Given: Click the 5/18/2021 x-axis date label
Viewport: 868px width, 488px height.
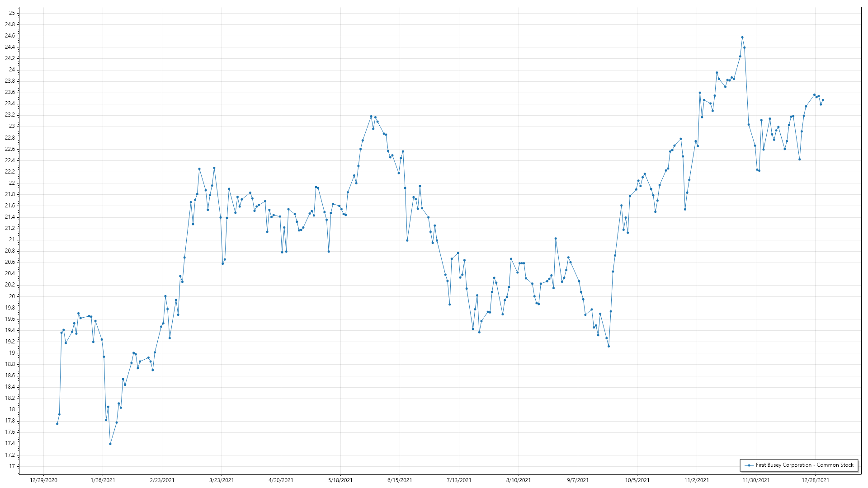Looking at the screenshot, I should tap(340, 480).
